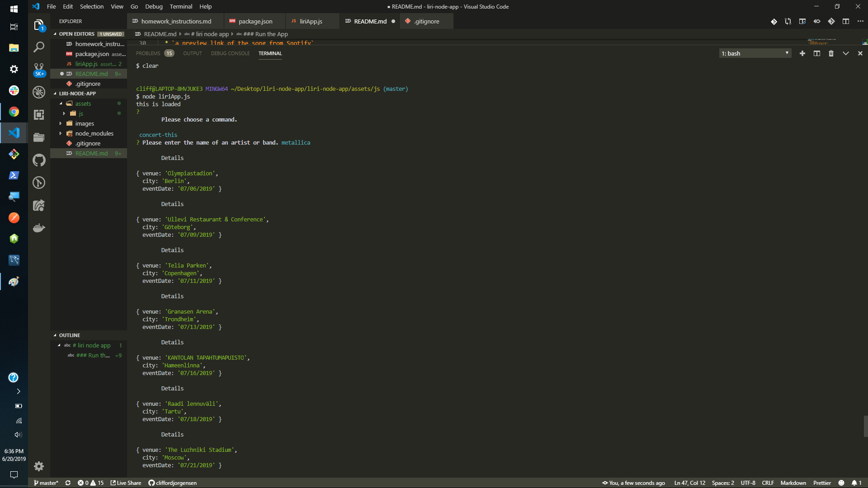Screen dimensions: 868x488
Task: Collapse the terminal panel with the chevron icon
Action: coord(846,53)
